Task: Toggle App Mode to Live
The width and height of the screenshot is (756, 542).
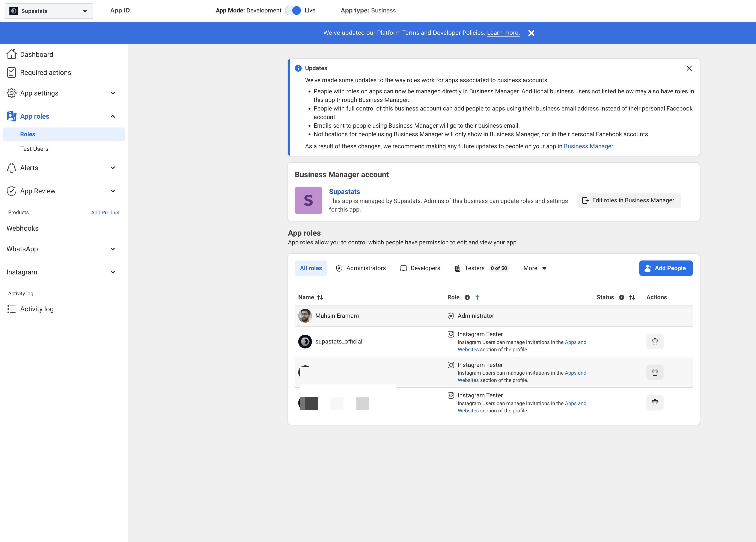Action: click(293, 11)
